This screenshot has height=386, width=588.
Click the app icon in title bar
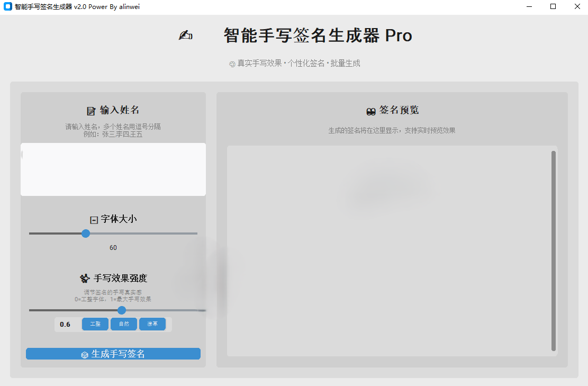(7, 7)
